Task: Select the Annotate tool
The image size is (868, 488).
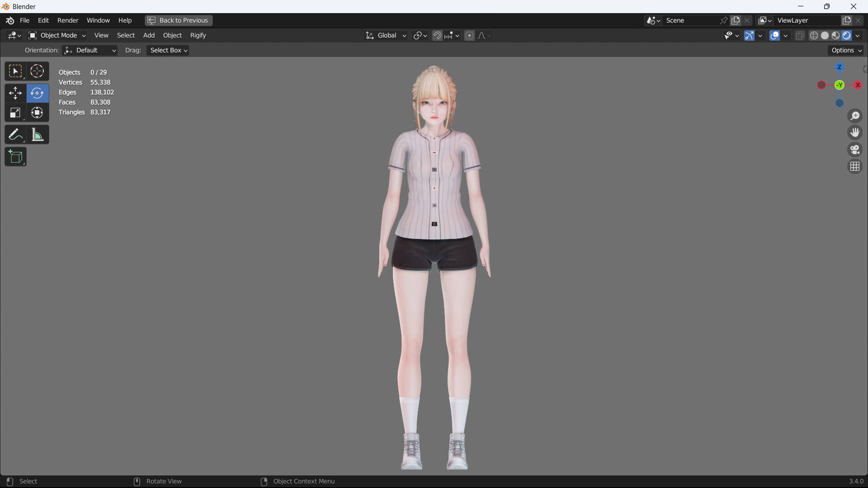Action: pyautogui.click(x=15, y=135)
